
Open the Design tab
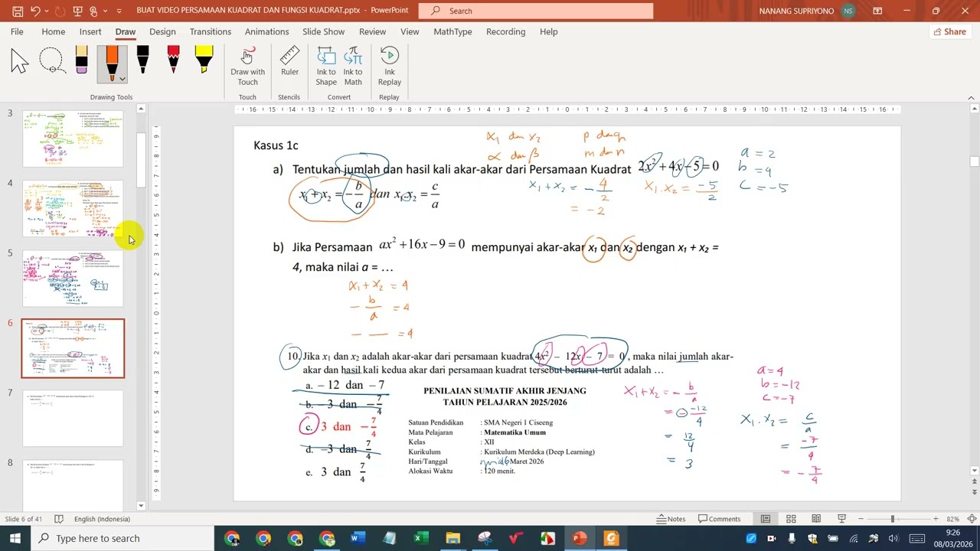pos(162,31)
